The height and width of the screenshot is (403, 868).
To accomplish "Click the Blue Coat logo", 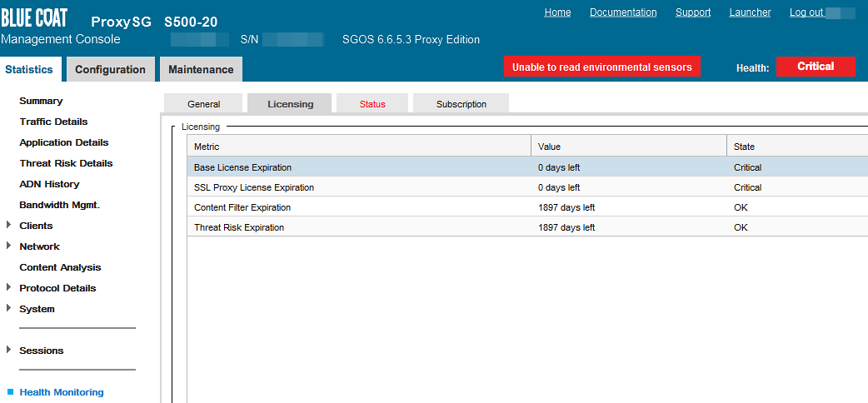I will (34, 19).
